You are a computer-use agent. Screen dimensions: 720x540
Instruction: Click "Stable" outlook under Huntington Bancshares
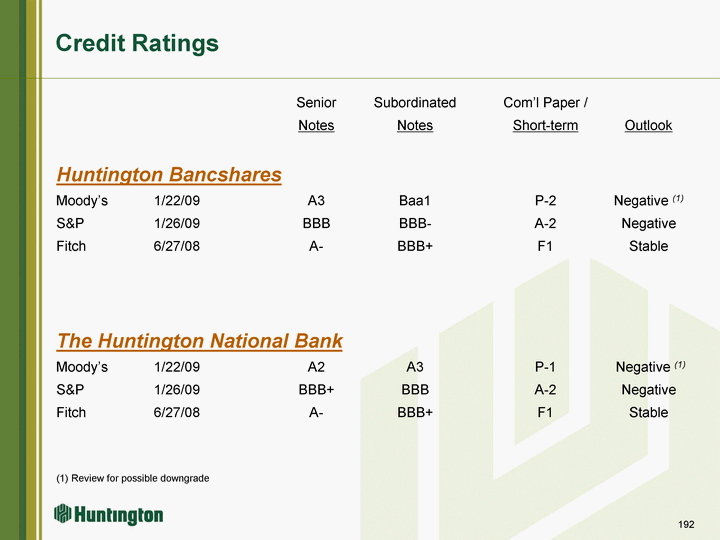click(648, 246)
